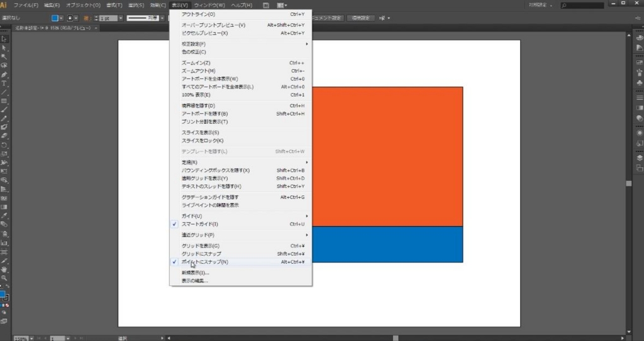Open the ファイル(F) menu
The image size is (644, 341).
coord(26,5)
